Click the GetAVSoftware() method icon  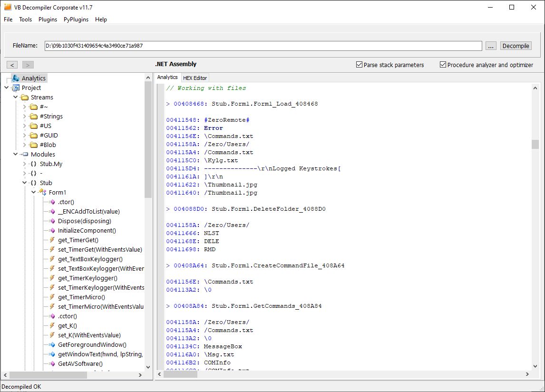(x=52, y=363)
